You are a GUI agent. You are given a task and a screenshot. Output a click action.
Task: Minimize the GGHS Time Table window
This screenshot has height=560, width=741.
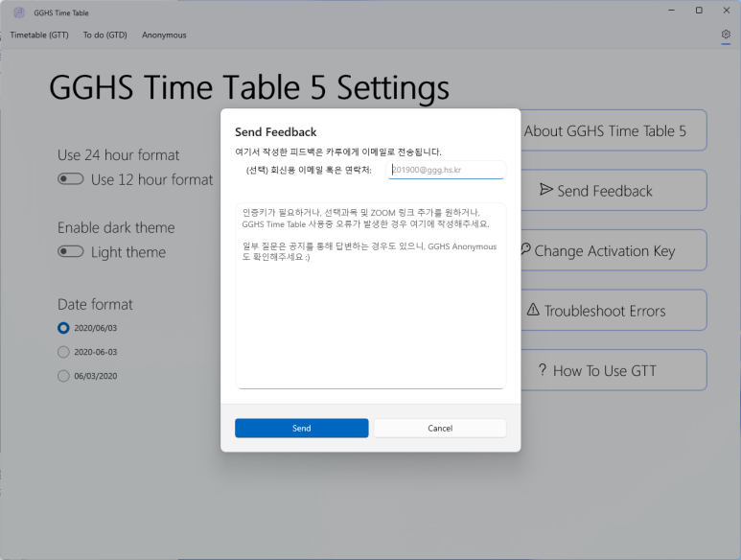click(671, 11)
